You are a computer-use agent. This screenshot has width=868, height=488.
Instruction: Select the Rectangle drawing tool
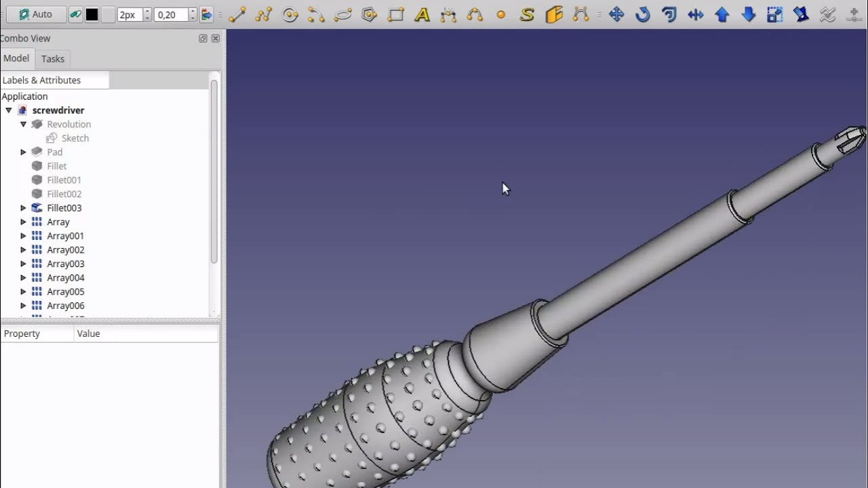tap(396, 14)
